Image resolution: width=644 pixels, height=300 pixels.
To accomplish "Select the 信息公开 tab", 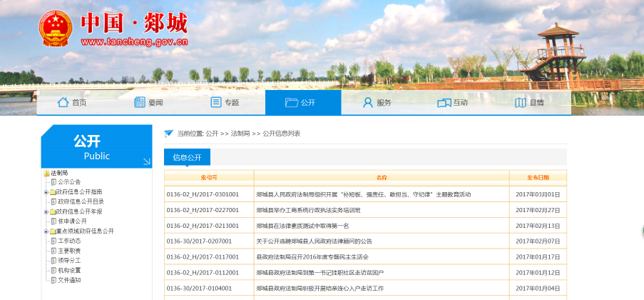I will tap(187, 157).
